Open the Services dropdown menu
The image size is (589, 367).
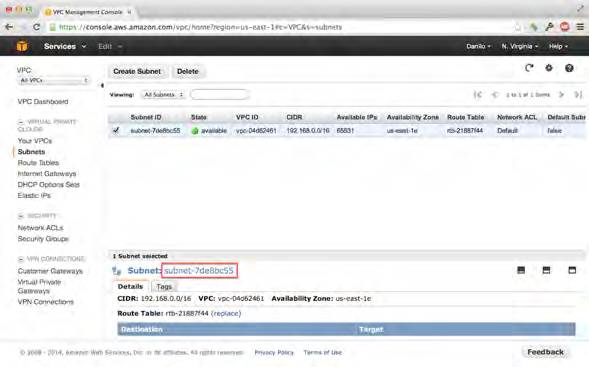[x=65, y=46]
